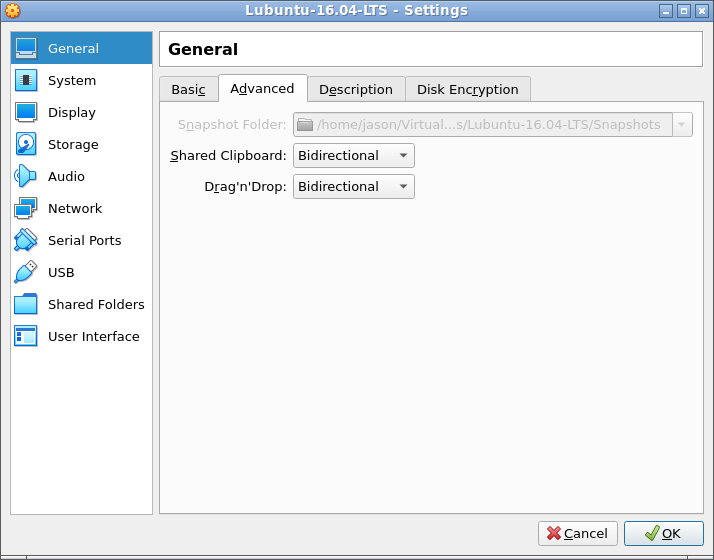Open the Disk Encryption tab

468,89
